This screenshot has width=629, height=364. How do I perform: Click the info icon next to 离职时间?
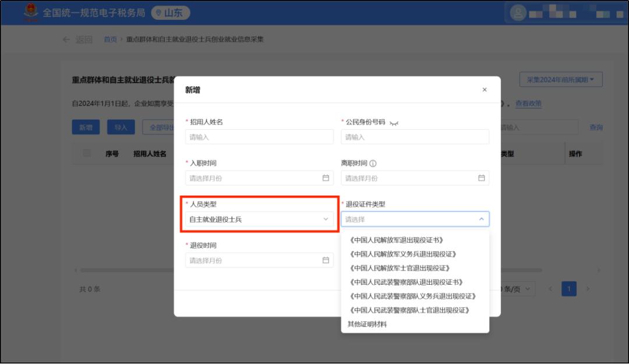tap(373, 164)
